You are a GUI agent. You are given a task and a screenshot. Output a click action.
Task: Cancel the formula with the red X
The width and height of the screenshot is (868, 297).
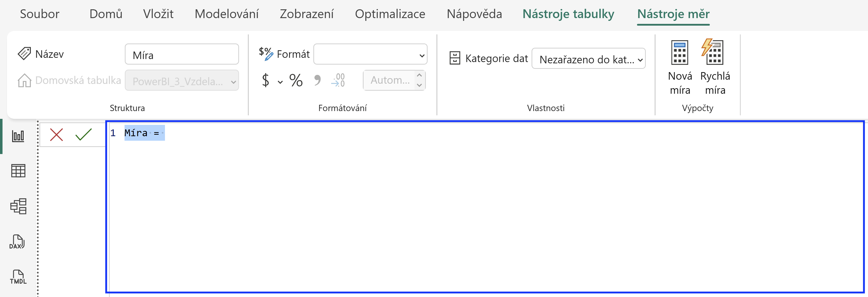click(x=56, y=134)
